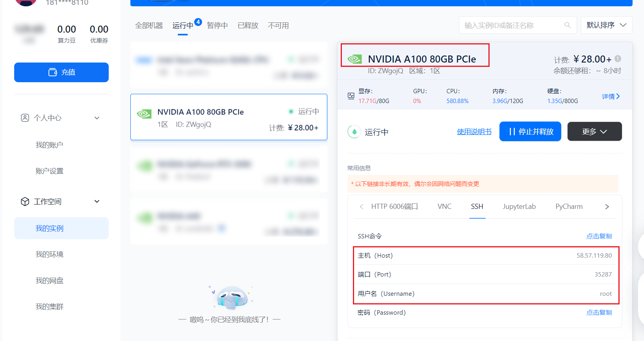The height and width of the screenshot is (341, 644).
Task: Open 我的环境 in sidebar
Action: 49,254
